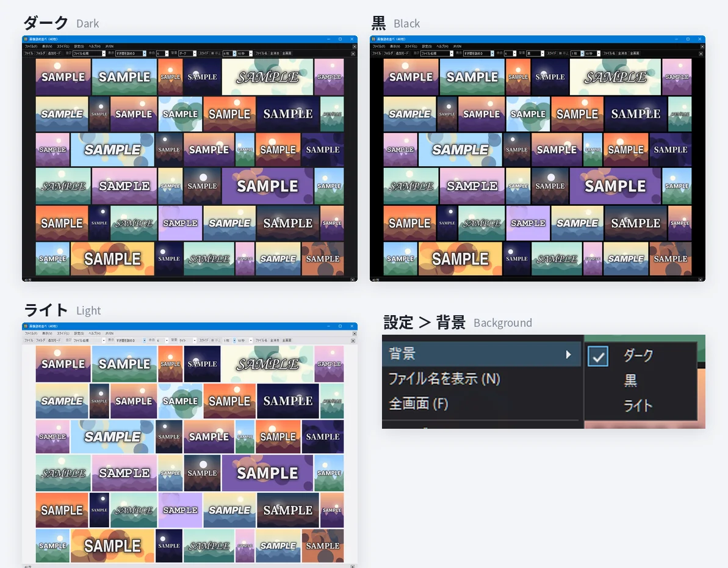
Task: Close the menu bar in the Light window
Action: (355, 333)
